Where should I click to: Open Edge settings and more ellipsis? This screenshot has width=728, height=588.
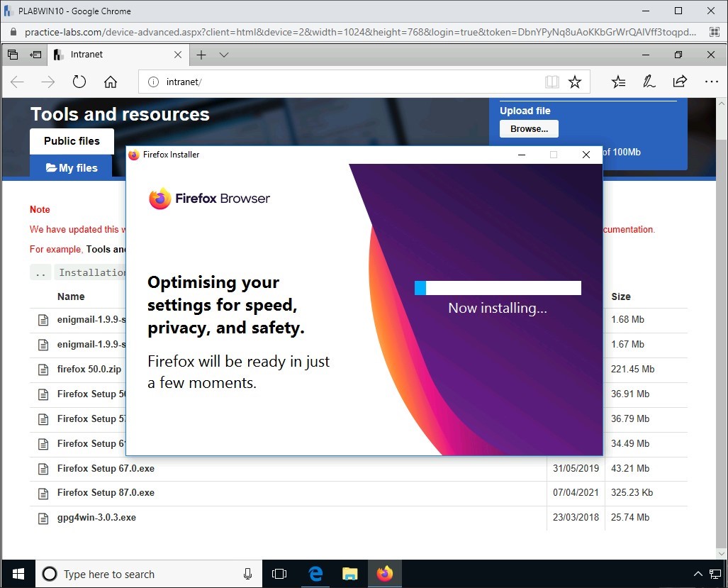point(711,82)
